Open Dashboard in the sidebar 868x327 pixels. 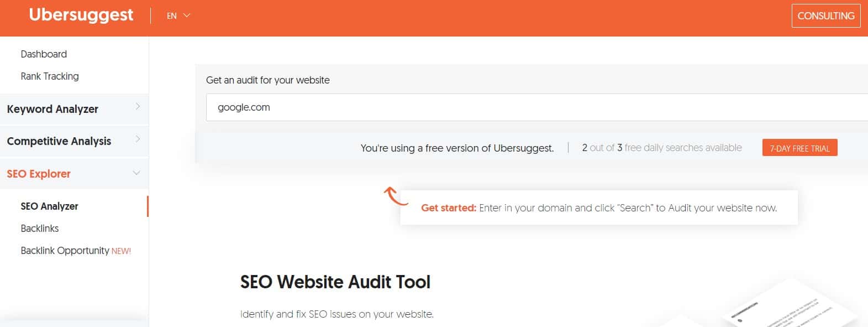pyautogui.click(x=44, y=54)
